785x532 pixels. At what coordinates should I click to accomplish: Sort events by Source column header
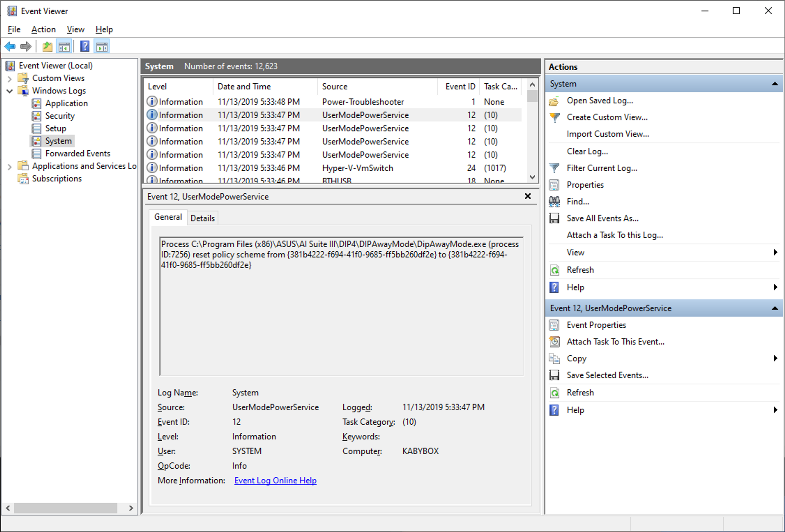[377, 86]
